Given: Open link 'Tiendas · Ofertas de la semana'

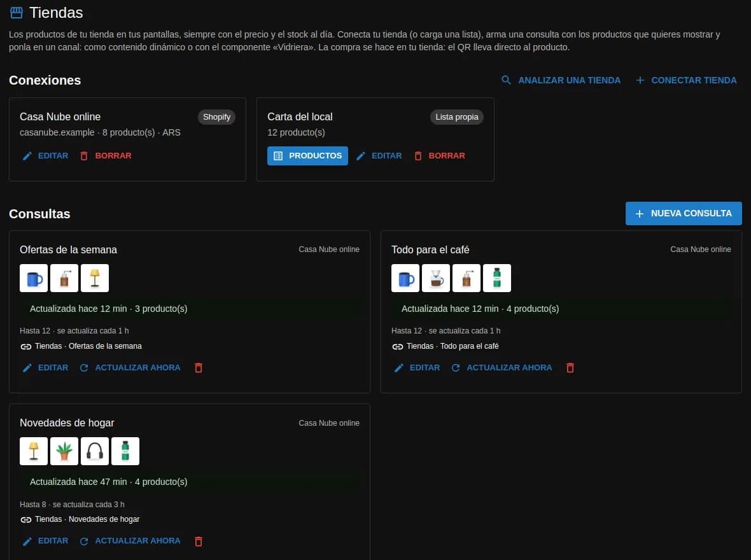Looking at the screenshot, I should [88, 346].
